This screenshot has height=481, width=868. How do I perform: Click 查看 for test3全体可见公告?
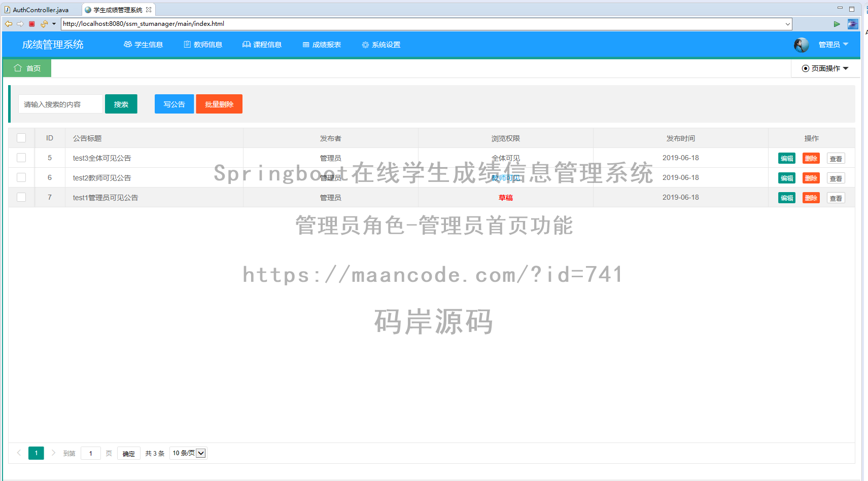pyautogui.click(x=836, y=159)
